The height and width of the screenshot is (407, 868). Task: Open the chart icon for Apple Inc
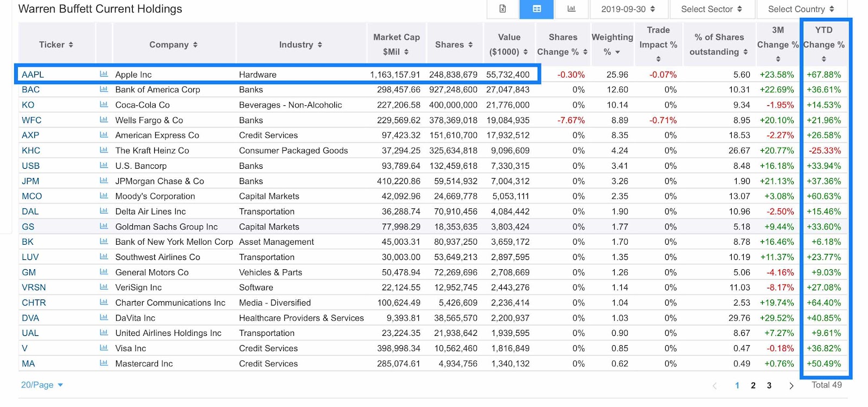(x=104, y=74)
